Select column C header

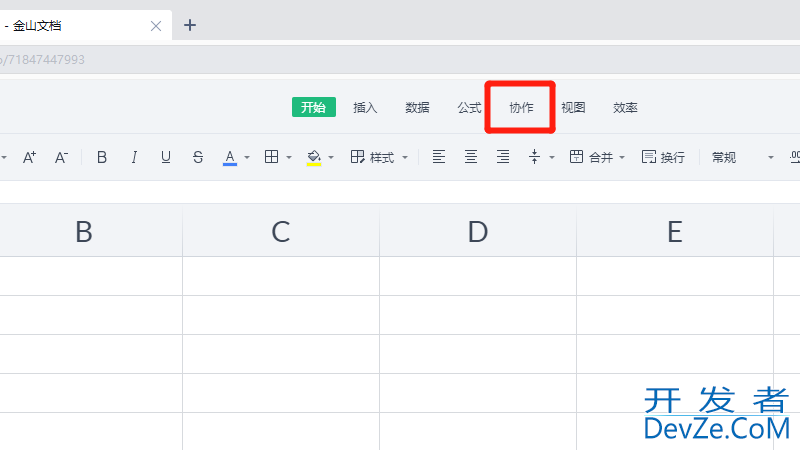[281, 232]
